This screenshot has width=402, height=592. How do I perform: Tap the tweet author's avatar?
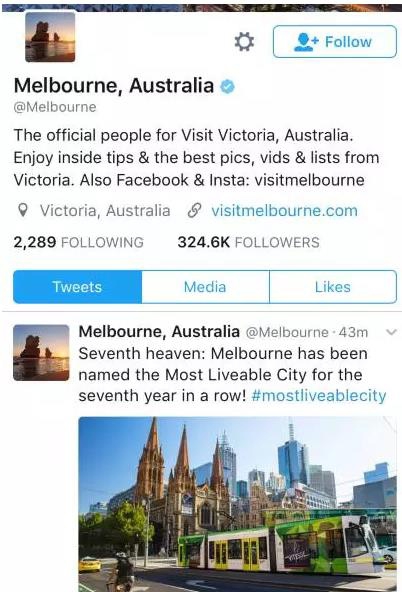(x=41, y=352)
